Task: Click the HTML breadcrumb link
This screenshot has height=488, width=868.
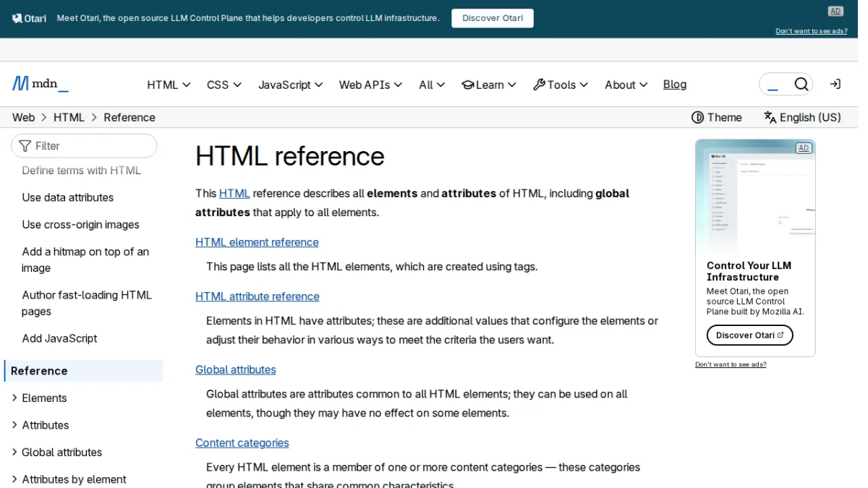Action: [69, 117]
